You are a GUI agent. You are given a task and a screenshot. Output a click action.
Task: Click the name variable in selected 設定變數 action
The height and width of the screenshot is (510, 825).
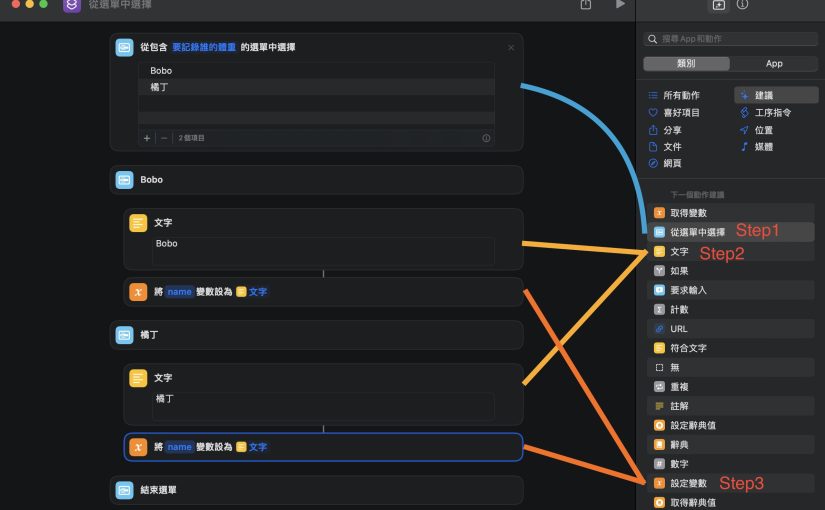coord(179,447)
